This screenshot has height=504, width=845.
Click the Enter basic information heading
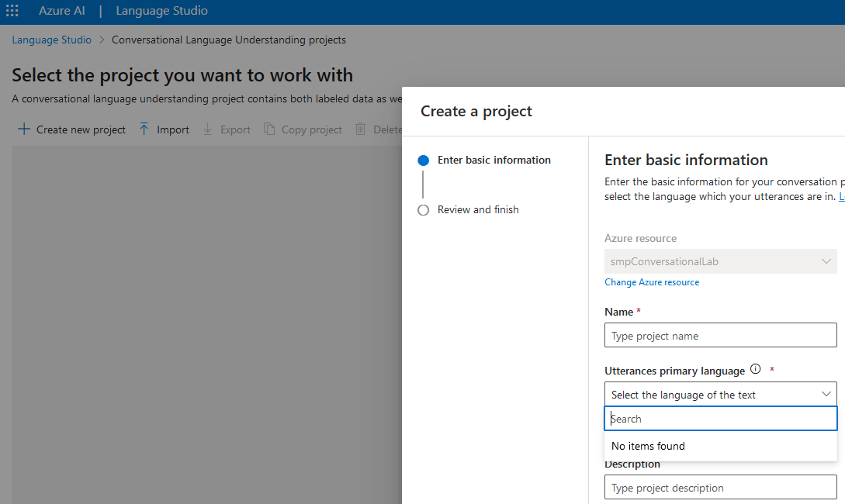[686, 160]
